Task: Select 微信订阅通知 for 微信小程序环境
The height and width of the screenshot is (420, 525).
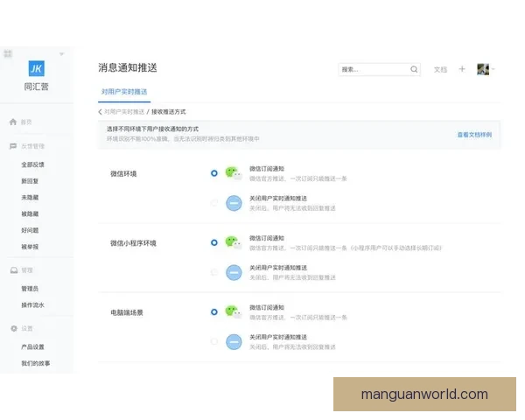Action: (x=214, y=242)
